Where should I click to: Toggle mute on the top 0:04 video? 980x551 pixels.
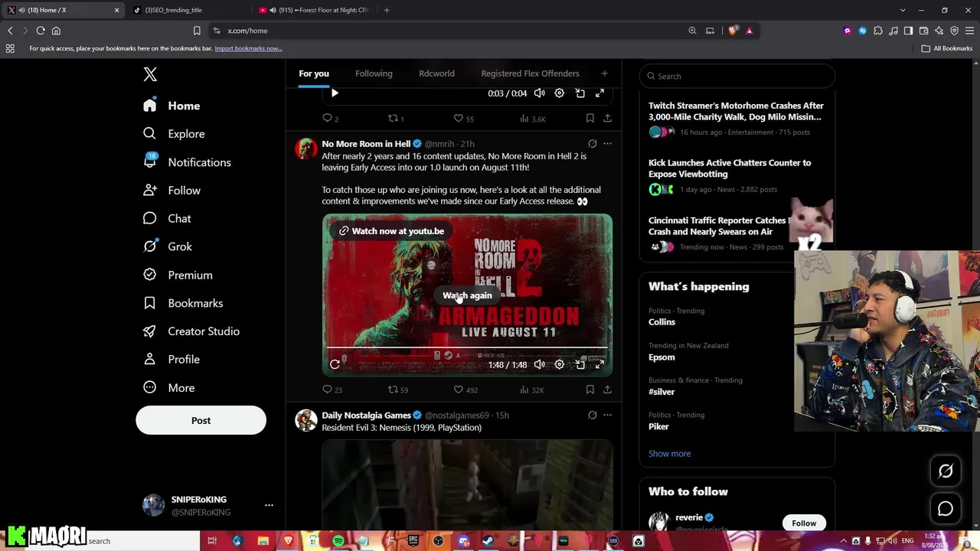539,93
